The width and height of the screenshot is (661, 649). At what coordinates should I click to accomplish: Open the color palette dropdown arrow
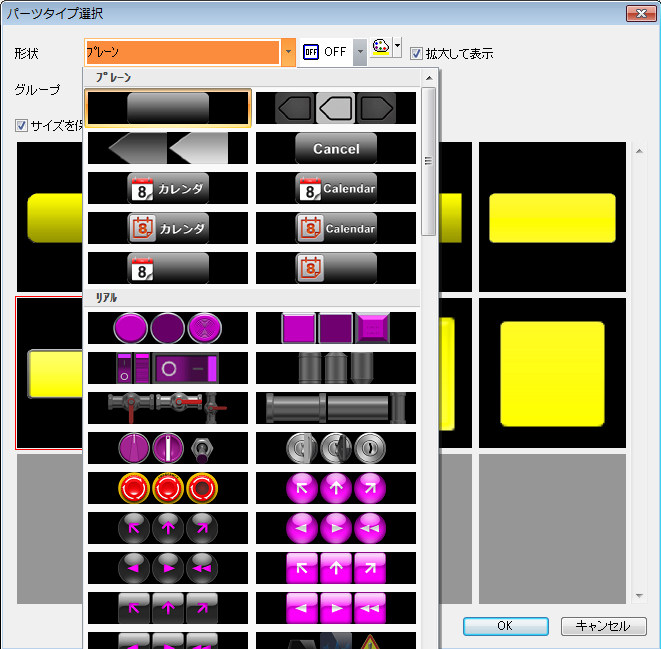click(397, 47)
